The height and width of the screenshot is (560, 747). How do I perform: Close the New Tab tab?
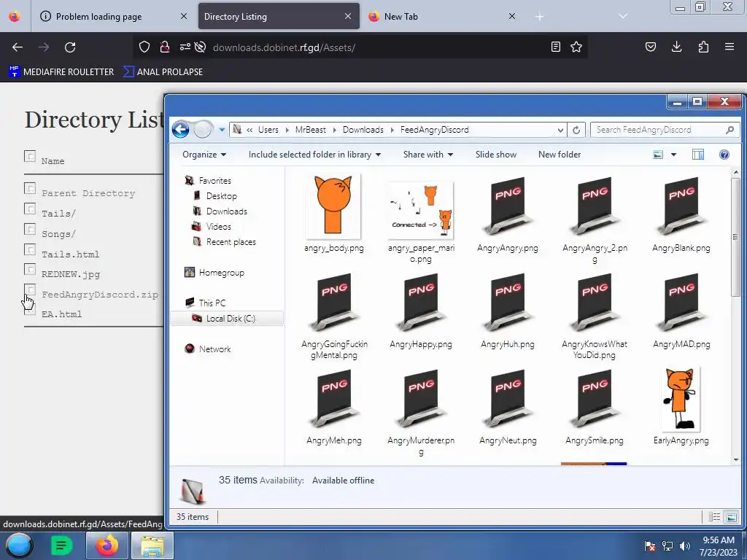pos(511,16)
